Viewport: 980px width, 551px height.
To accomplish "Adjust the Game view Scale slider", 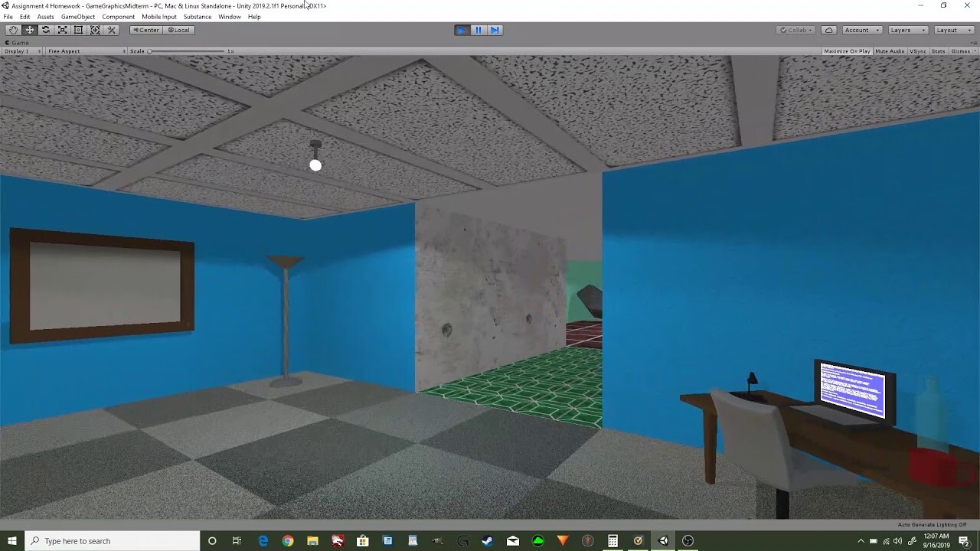I will (187, 51).
